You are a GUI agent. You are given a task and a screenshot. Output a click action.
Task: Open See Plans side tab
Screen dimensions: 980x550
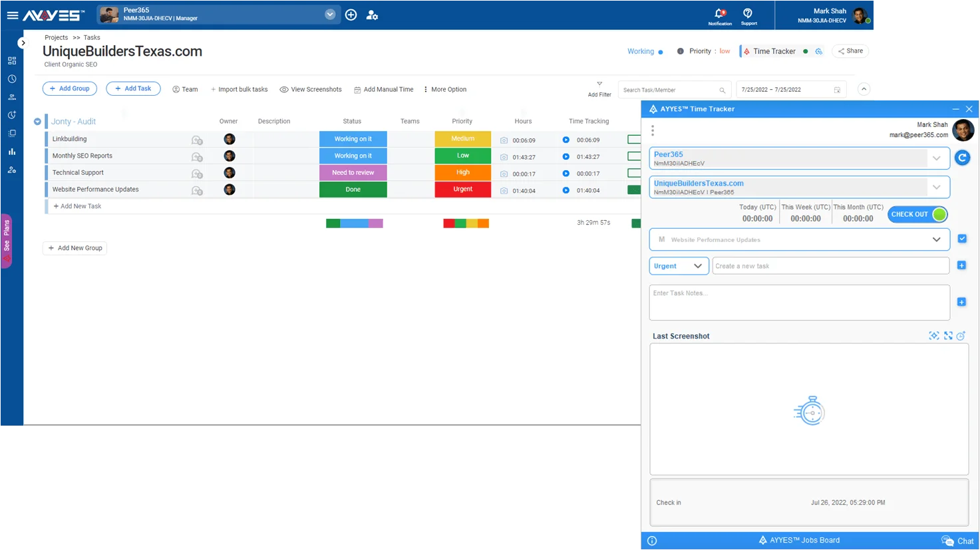pyautogui.click(x=7, y=241)
